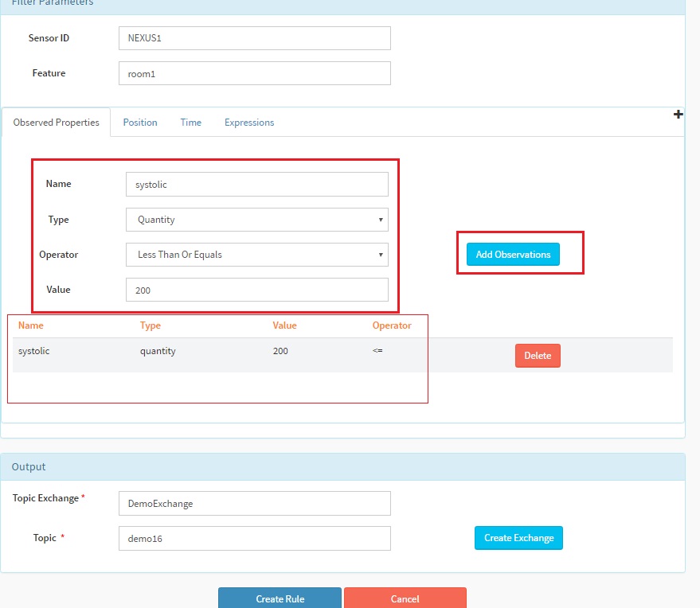The image size is (700, 608).
Task: Click the Sensor ID label
Action: tap(49, 38)
